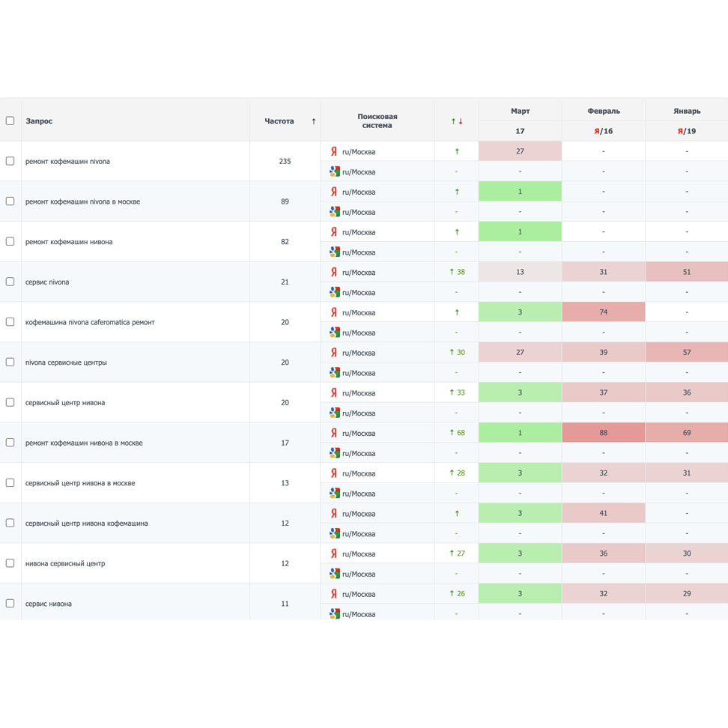
Task: Click Google icon for "сервисный центр нивона" row
Action: [x=334, y=413]
